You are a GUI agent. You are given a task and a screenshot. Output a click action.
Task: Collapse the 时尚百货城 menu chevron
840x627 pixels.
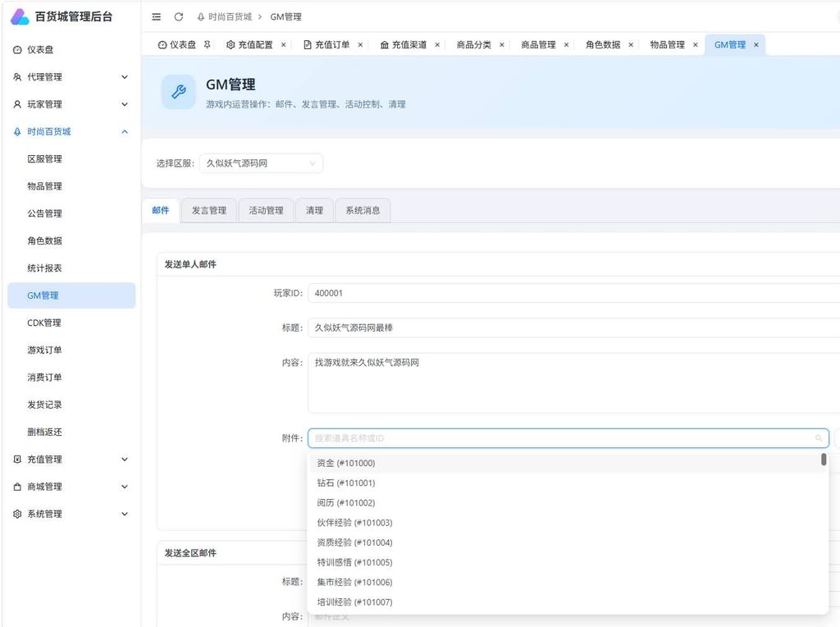point(125,132)
